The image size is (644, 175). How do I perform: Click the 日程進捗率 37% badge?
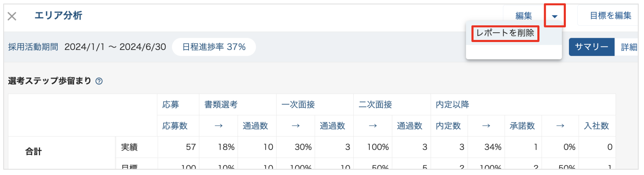tap(214, 47)
